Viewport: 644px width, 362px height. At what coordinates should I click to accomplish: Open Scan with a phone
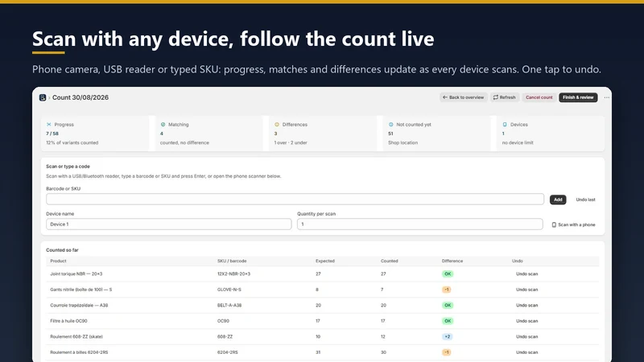tap(573, 224)
